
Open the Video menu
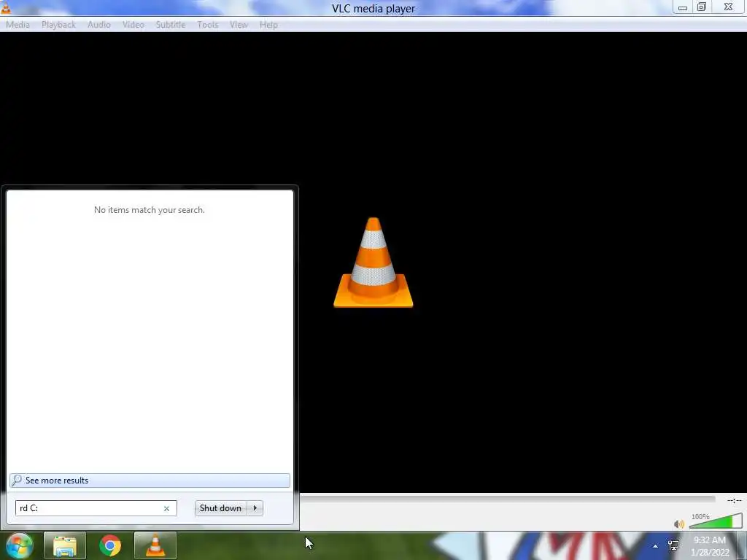133,25
